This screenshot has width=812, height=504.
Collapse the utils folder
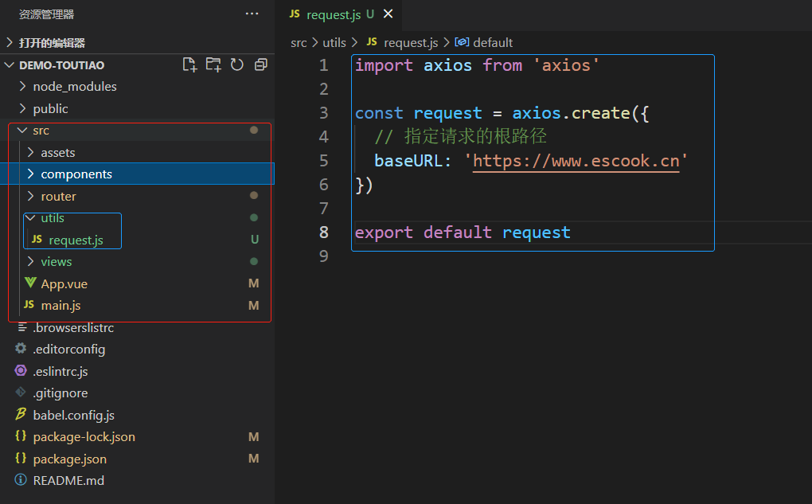point(52,217)
